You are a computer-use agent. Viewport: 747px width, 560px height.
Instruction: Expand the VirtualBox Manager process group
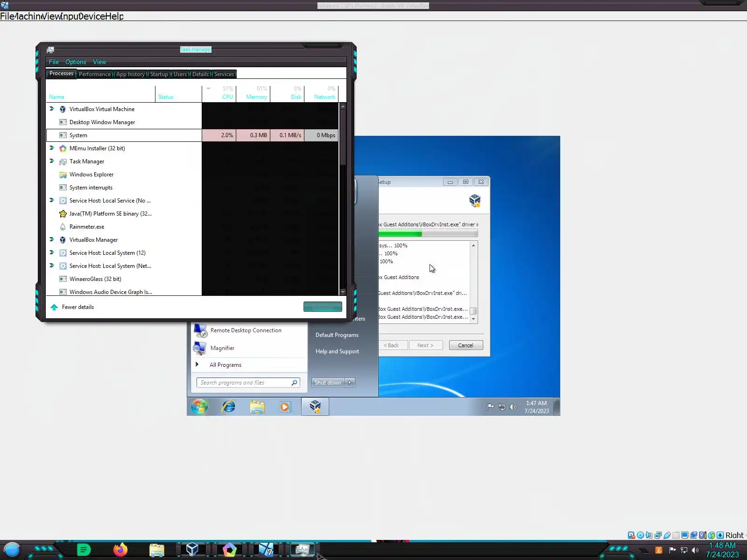[x=52, y=239]
